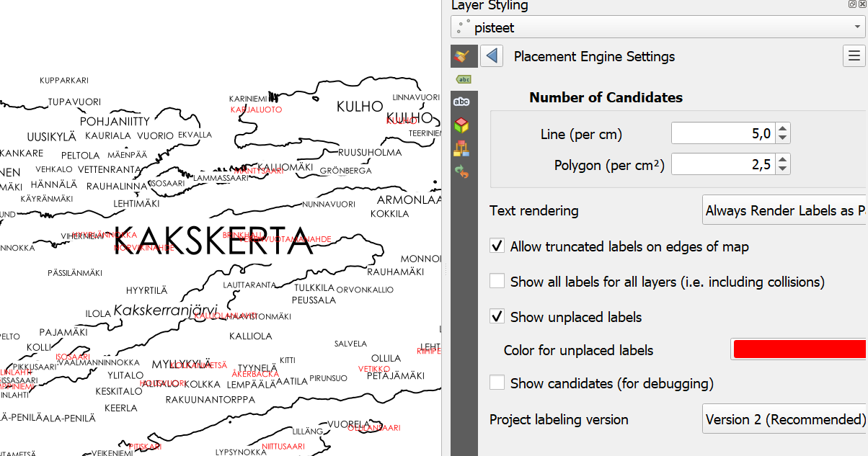Click the UUSIKYLÄ map label
Image resolution: width=868 pixels, height=456 pixels.
[51, 137]
